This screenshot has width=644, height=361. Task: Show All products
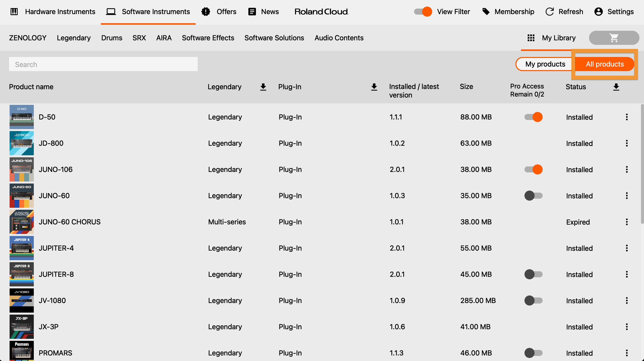tap(604, 64)
